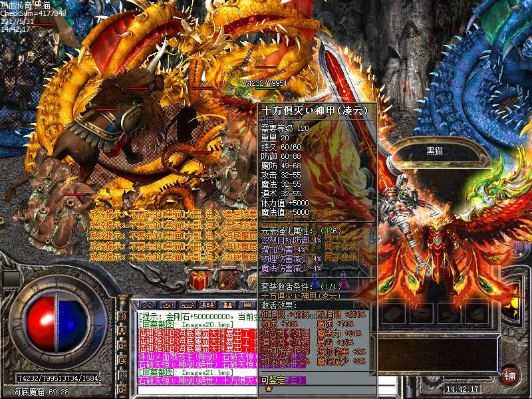The width and height of the screenshot is (532, 399).
Task: Click the 魔法值 +5000 line
Action: (x=285, y=212)
